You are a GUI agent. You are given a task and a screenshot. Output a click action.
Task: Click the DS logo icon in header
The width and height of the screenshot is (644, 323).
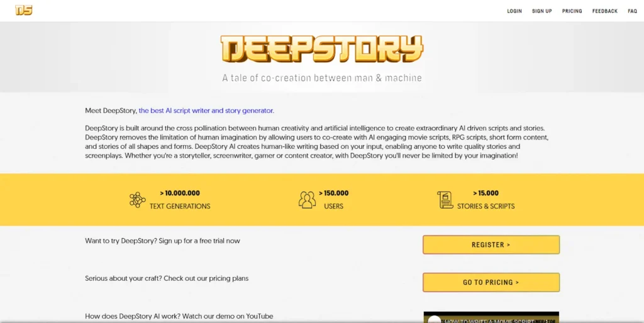pos(24,10)
